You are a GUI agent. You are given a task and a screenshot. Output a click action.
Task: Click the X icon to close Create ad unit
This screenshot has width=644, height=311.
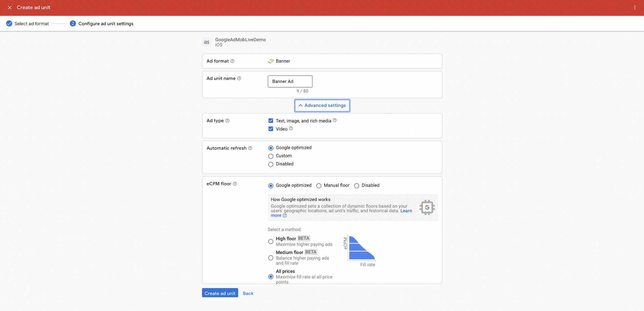10,7
